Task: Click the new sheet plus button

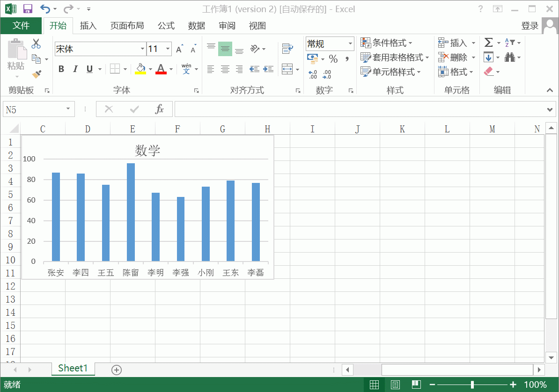Action: (116, 370)
